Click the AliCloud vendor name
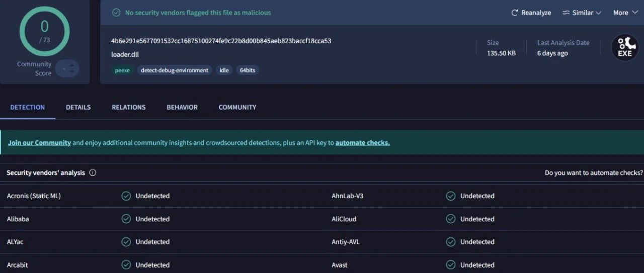Viewport: 644px width, 273px height. pos(344,219)
